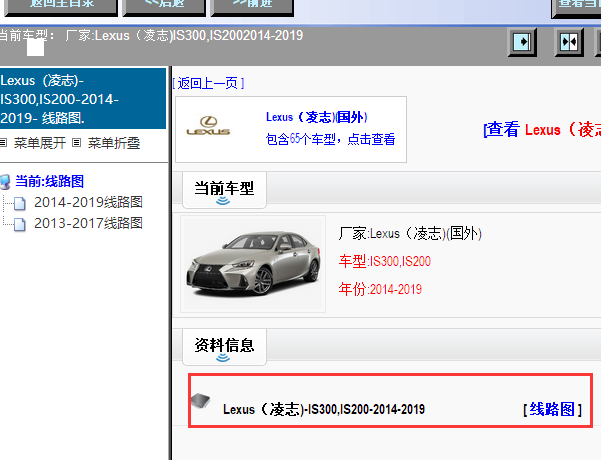Collapse the menu via 菜单折叠
This screenshot has height=460, width=601.
pos(114,143)
